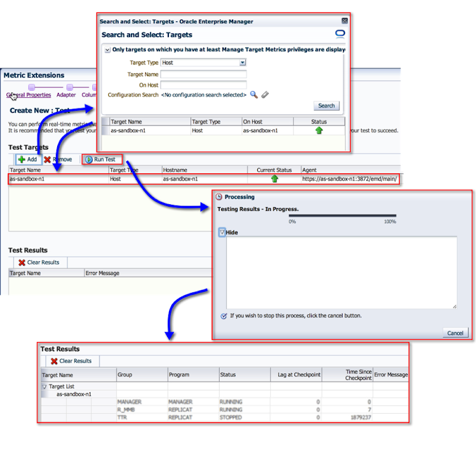Select as-sandbox-n1 row in Test Targets table
Viewport: 476px width, 449px height.
[203, 179]
